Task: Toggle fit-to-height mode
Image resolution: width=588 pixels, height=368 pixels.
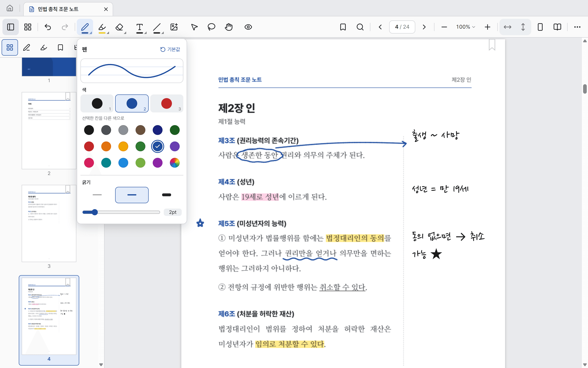Action: point(523,27)
